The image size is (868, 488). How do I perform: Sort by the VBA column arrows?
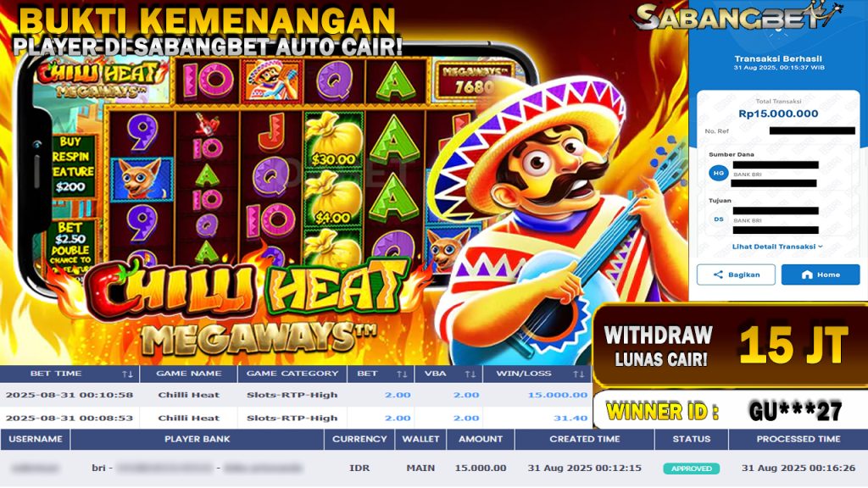470,374
